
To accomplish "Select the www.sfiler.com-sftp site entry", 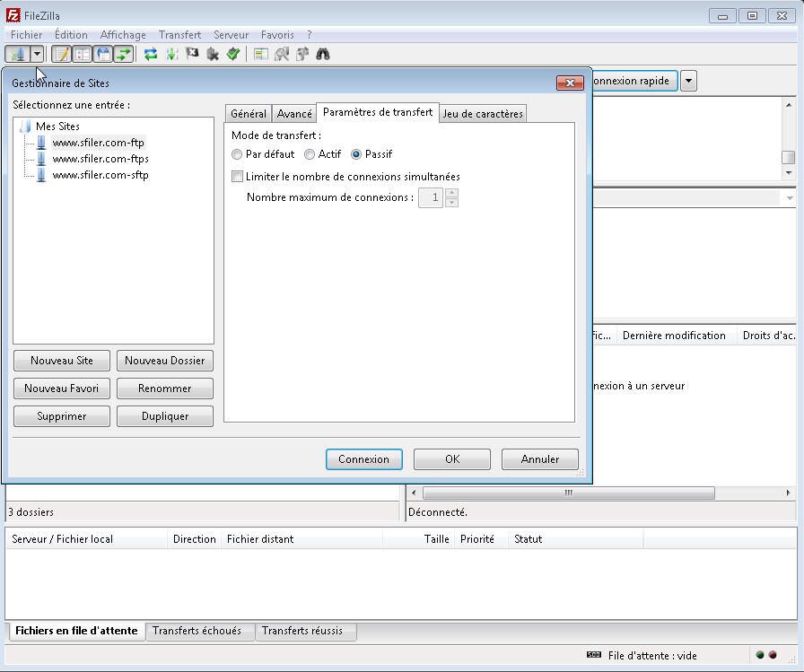I will click(100, 175).
